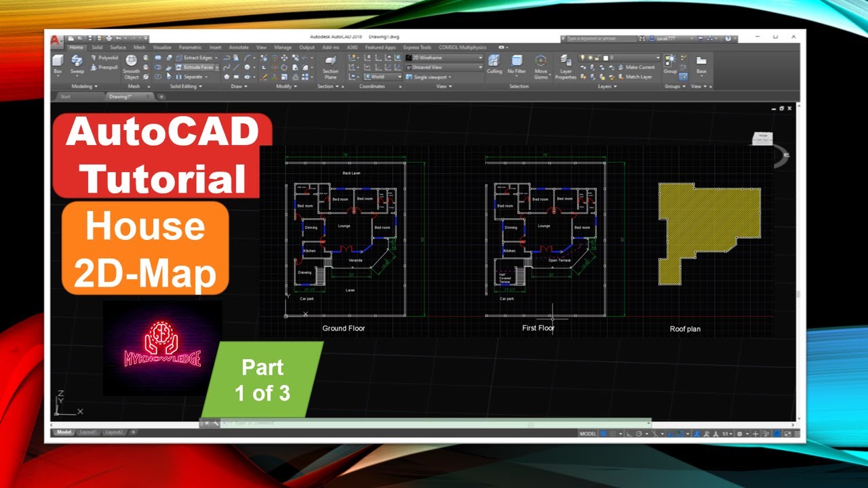868x488 pixels.
Task: Open the Manage ribbon tab
Action: point(283,47)
